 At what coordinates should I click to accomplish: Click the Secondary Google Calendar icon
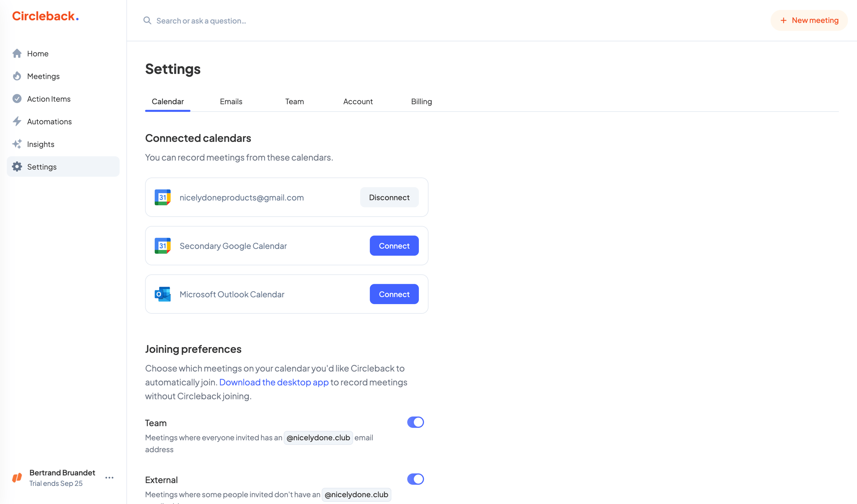coord(162,246)
